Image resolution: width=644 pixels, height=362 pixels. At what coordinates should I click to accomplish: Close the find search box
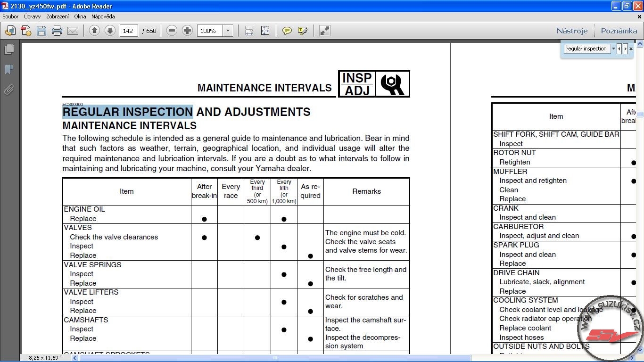click(631, 49)
